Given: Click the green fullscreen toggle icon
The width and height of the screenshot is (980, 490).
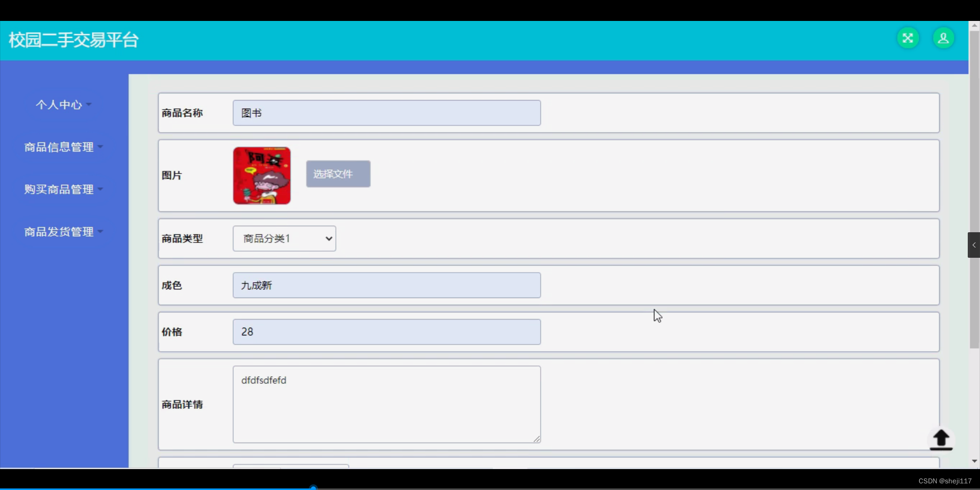Looking at the screenshot, I should coord(908,38).
